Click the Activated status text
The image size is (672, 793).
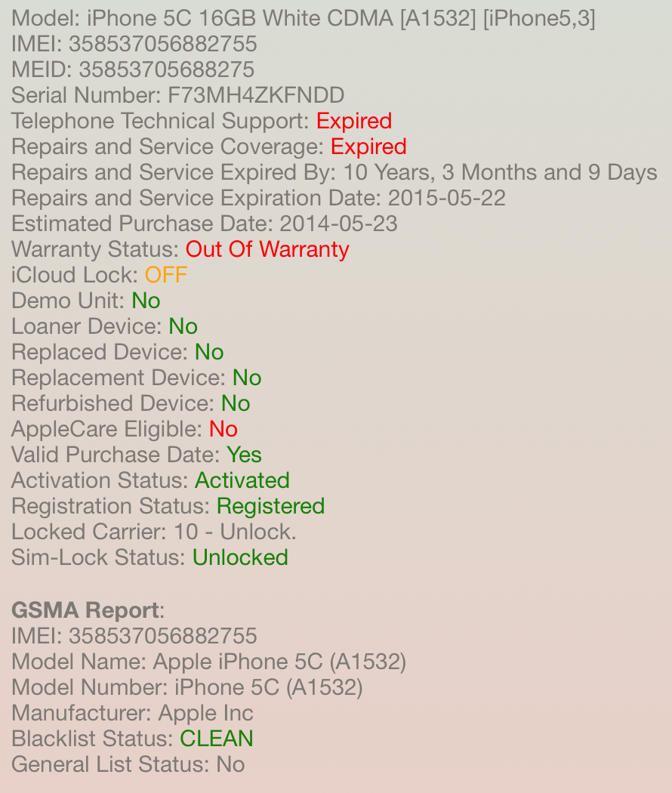tap(242, 480)
